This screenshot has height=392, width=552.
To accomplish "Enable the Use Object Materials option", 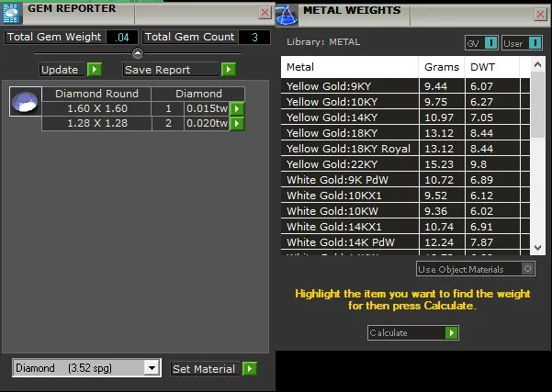I will pos(527,269).
